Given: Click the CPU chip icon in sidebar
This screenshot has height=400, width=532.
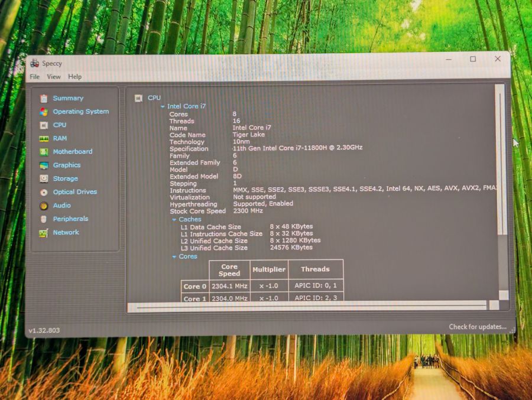Looking at the screenshot, I should [44, 125].
